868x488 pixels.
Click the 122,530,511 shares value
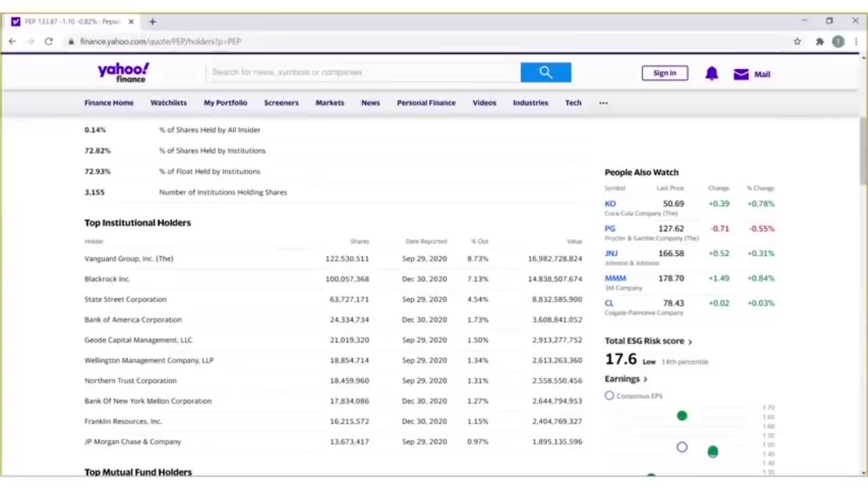pos(347,258)
